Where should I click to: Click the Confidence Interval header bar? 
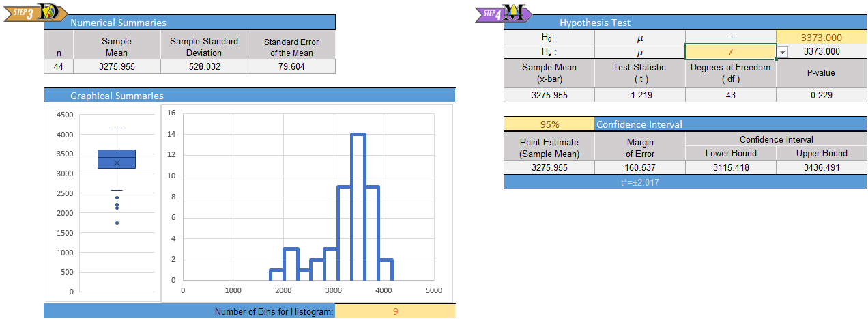click(730, 124)
